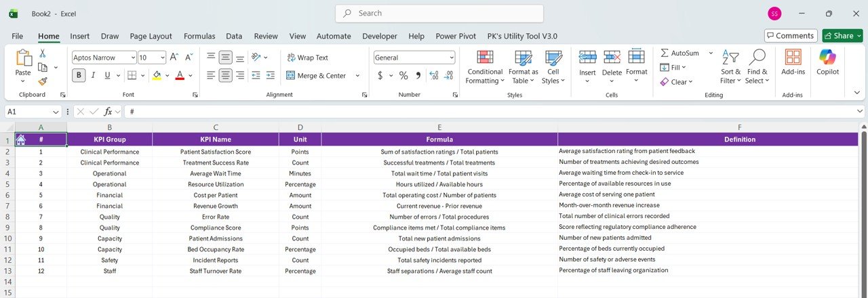Collapse the ribbon with the chevron
The width and height of the screenshot is (868, 298).
click(857, 92)
